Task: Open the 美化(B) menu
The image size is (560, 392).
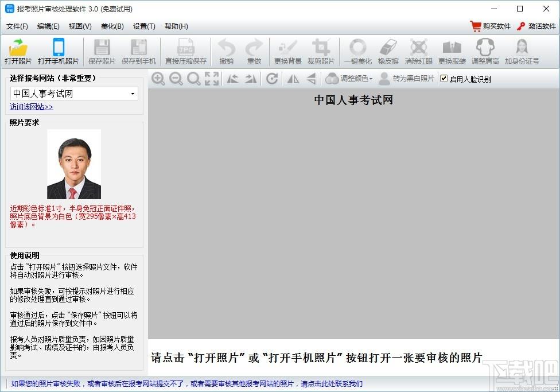Action: click(x=112, y=26)
